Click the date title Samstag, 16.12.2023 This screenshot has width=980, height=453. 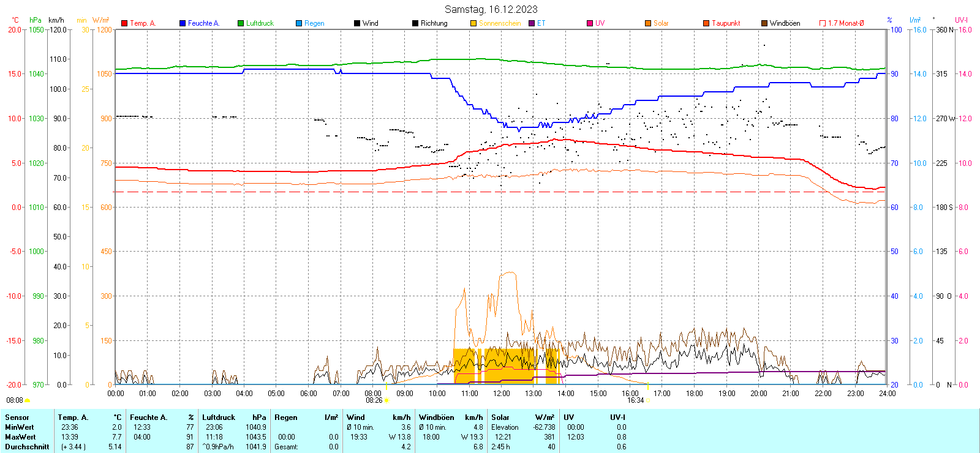tap(491, 9)
